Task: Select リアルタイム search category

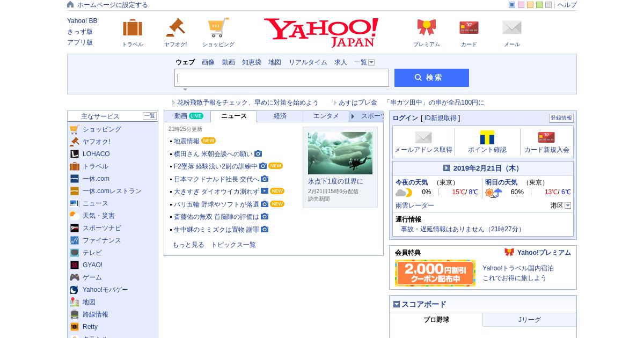Action: tap(308, 62)
